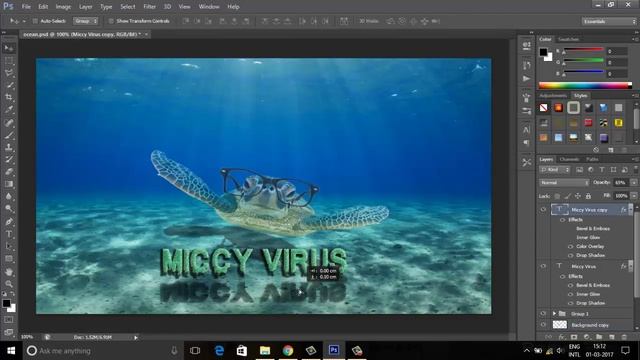This screenshot has height=360, width=640.
Task: Create new fill or adjustment layer
Action: pos(587,337)
